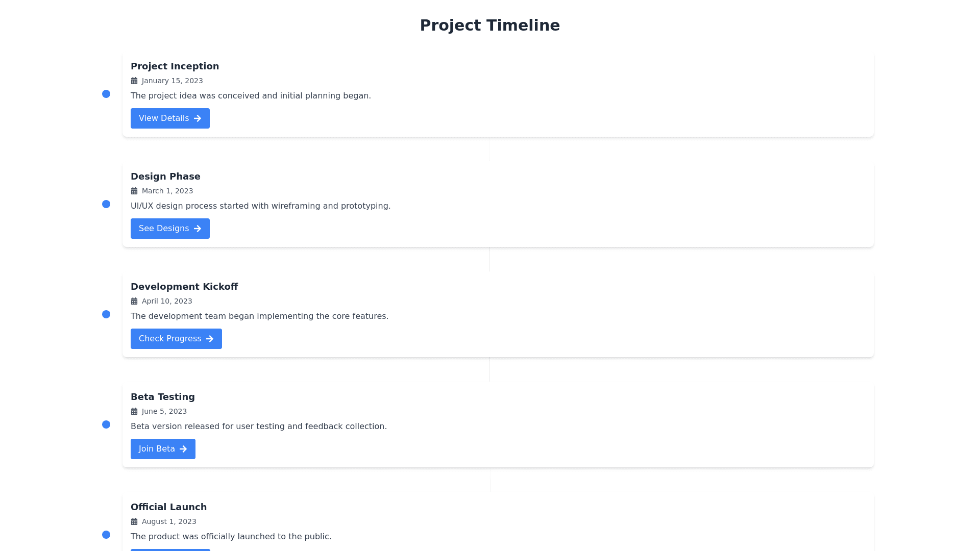Select the timeline dot for Design Phase
This screenshot has height=551, width=980.
click(x=107, y=204)
